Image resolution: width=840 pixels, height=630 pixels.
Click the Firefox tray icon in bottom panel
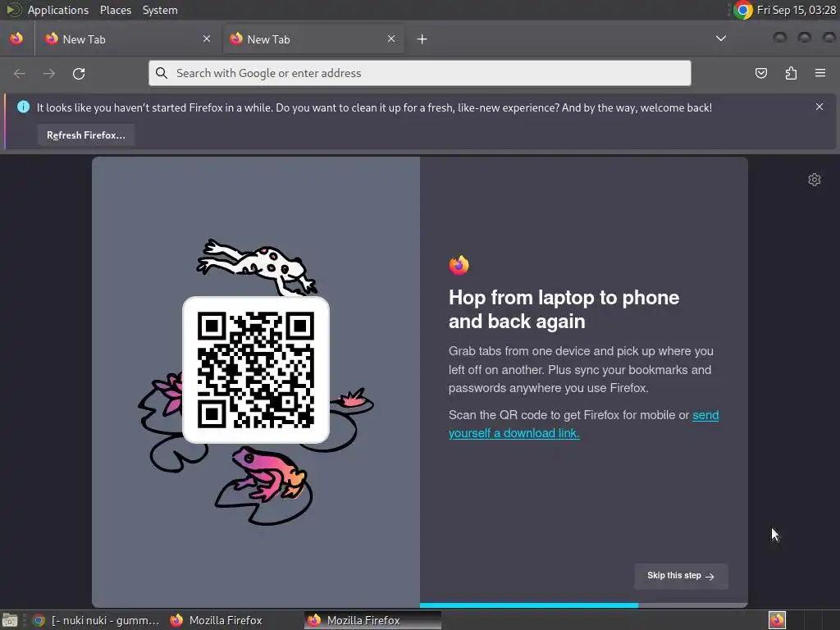coord(777,620)
